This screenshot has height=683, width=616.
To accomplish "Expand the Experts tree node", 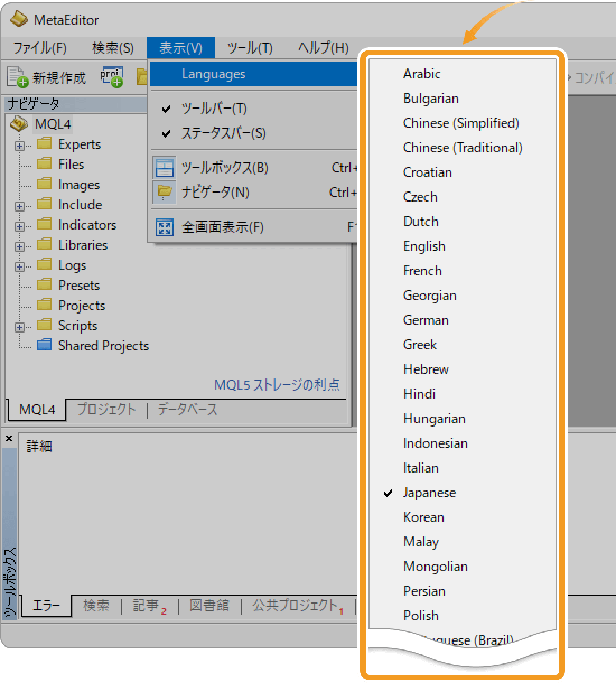I will coord(20,146).
